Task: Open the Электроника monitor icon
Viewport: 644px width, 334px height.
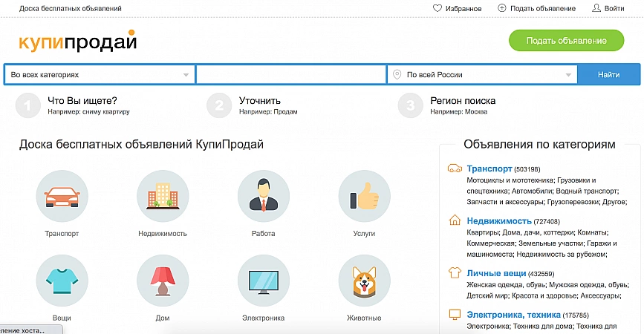Action: point(263,281)
